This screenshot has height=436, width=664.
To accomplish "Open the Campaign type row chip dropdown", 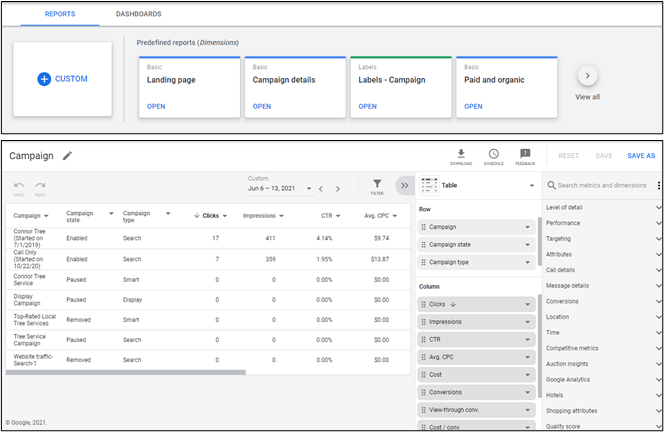I will coord(528,262).
